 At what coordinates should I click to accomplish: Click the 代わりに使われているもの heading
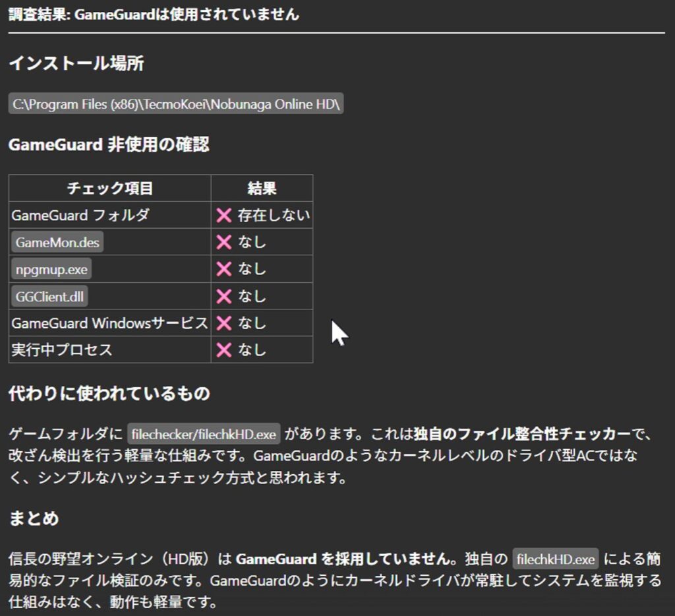click(109, 394)
